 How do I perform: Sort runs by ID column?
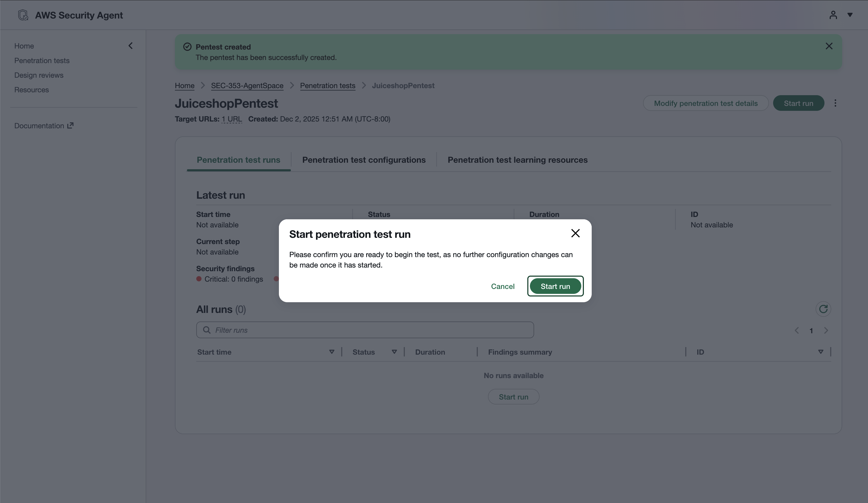pyautogui.click(x=821, y=352)
